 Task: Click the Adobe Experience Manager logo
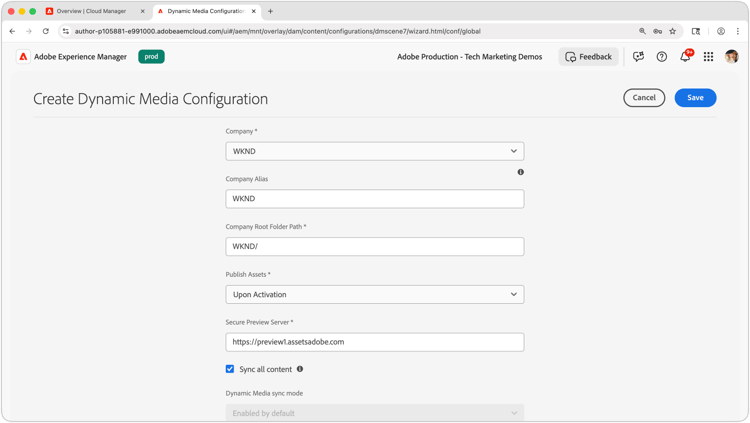[23, 57]
